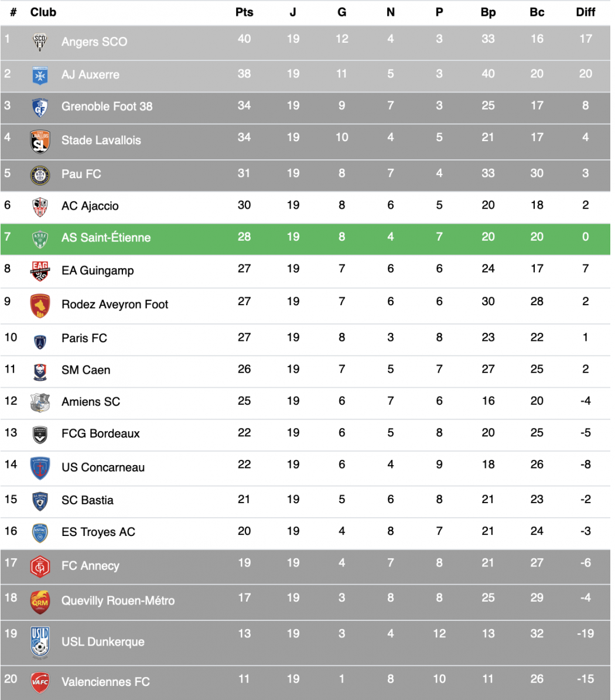The height and width of the screenshot is (700, 615).
Task: Click the USL Dunkerque club logo
Action: coord(40,642)
